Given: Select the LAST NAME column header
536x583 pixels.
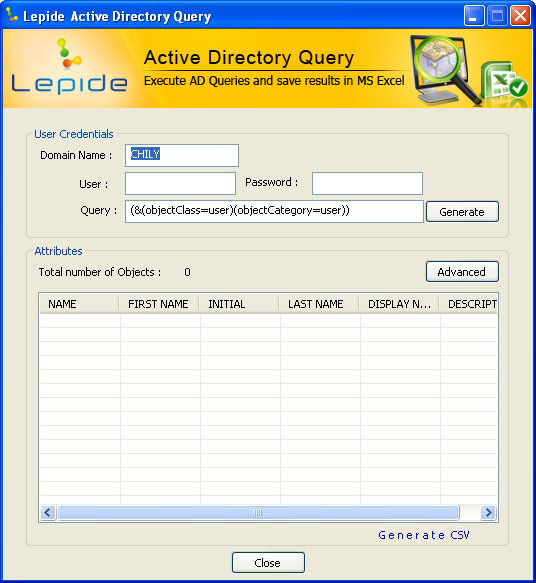Looking at the screenshot, I should (x=319, y=304).
